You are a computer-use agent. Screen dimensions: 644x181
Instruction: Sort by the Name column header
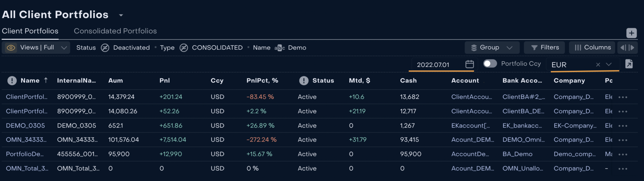coord(30,80)
